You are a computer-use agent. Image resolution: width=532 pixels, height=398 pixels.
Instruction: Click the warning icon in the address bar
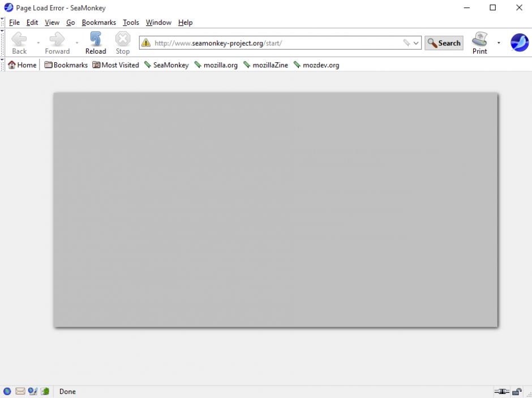146,43
